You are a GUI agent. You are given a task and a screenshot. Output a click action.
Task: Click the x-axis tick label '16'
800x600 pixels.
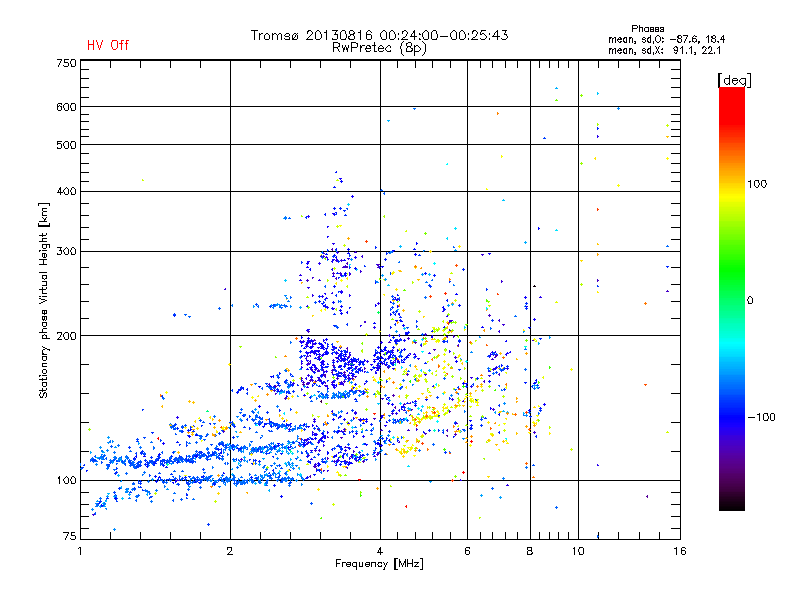point(680,551)
